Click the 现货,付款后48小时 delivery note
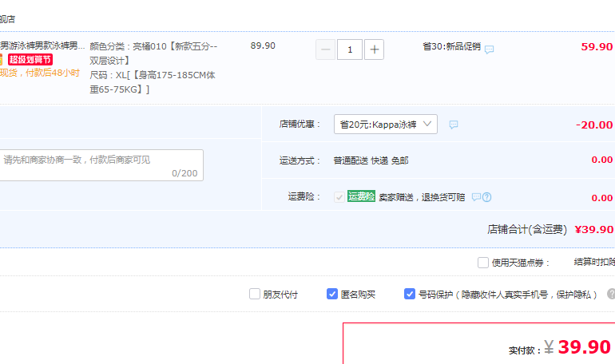 40,73
